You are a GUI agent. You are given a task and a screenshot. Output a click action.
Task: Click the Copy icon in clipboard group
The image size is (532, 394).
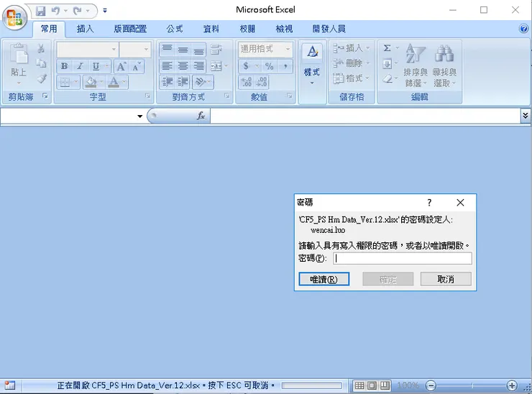tap(41, 63)
